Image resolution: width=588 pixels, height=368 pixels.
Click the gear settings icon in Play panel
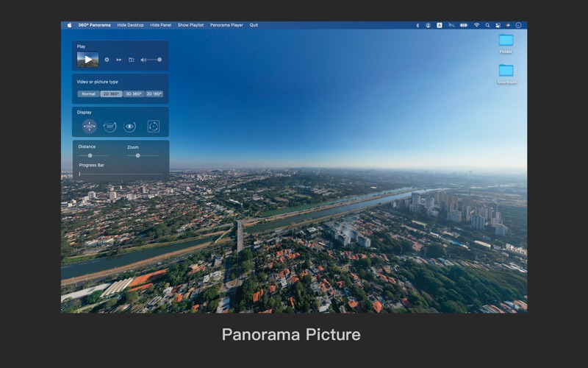tap(107, 60)
